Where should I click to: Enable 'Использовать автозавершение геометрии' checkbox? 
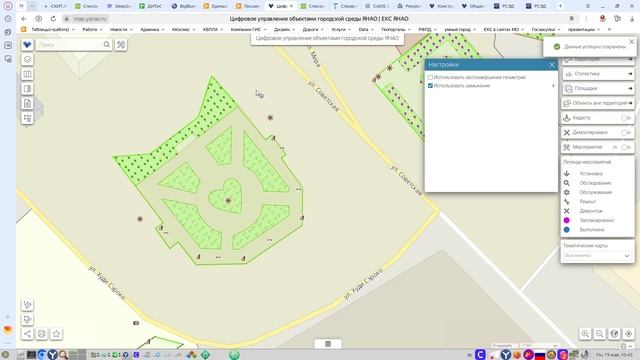coord(430,77)
